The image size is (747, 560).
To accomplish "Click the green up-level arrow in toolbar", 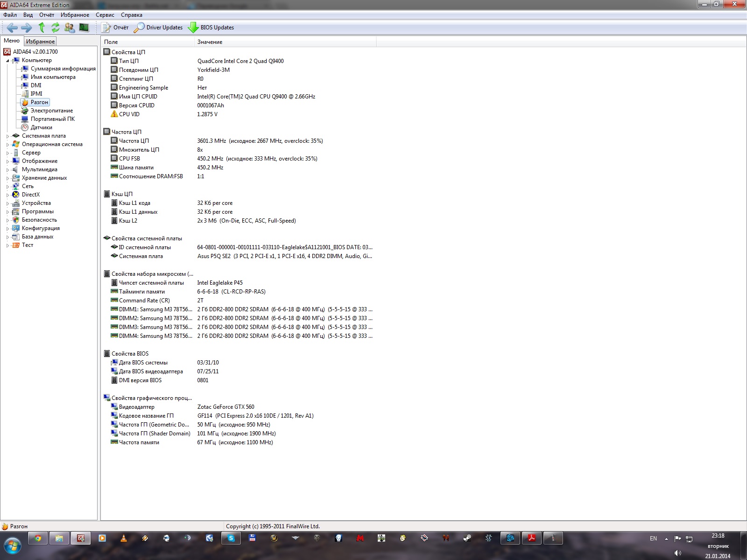I will point(42,28).
